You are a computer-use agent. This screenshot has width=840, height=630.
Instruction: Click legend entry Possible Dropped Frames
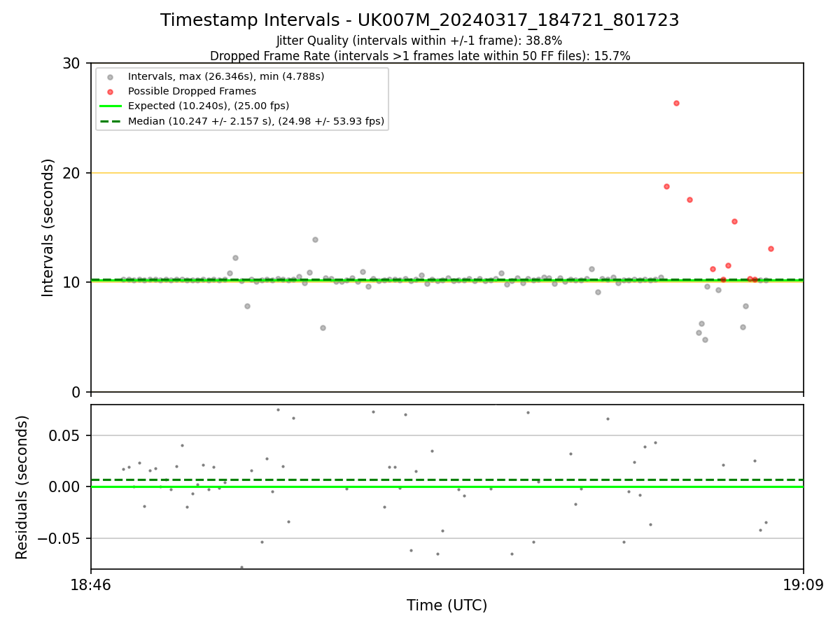tap(192, 91)
